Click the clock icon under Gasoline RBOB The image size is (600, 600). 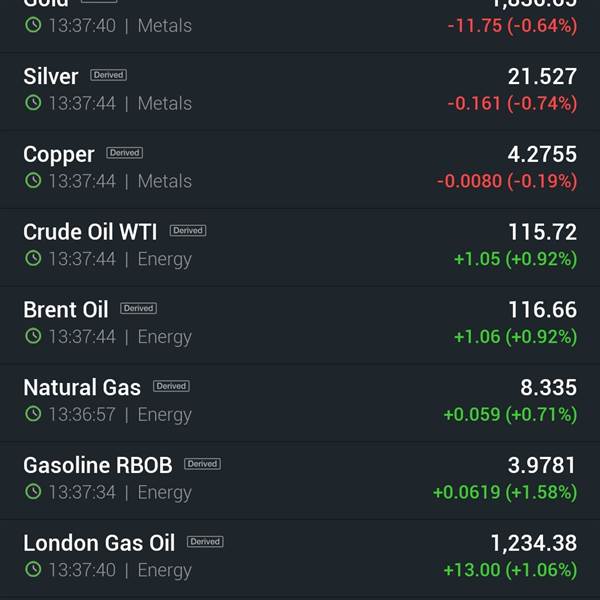33,491
